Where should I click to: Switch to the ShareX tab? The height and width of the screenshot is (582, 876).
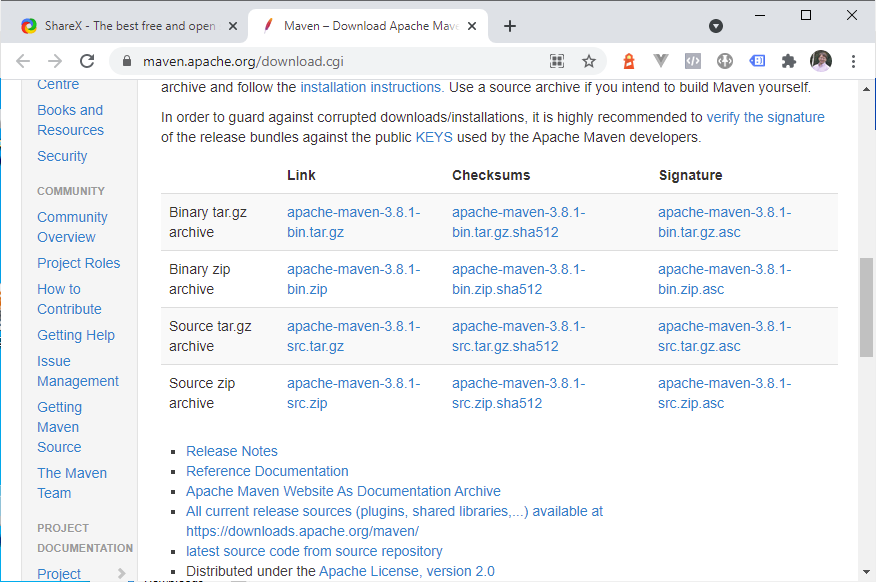point(120,26)
